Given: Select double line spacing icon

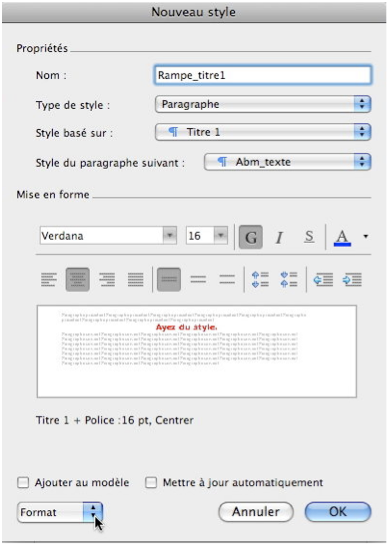Looking at the screenshot, I should (x=227, y=279).
